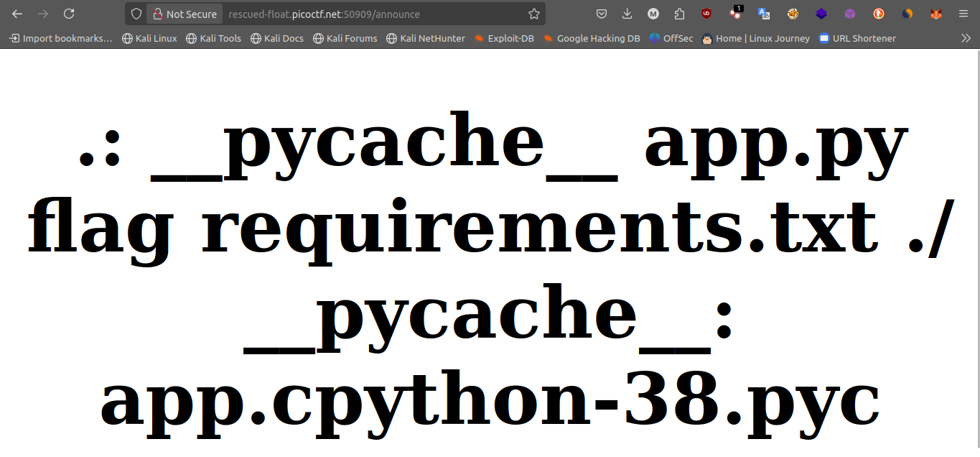The width and height of the screenshot is (980, 457).
Task: Click the blue-orange swirl extension icon
Action: click(907, 14)
